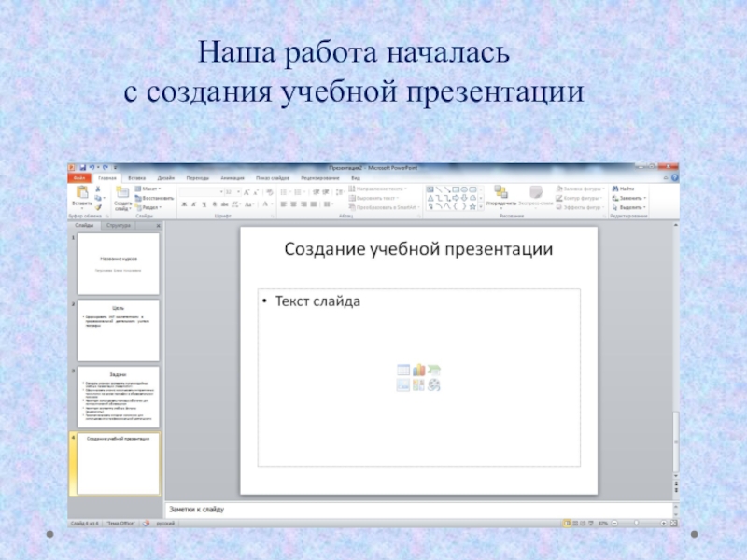Click the Экспресс-стили (Quick Styles) icon
Image resolution: width=747 pixels, height=560 pixels.
pos(536,193)
